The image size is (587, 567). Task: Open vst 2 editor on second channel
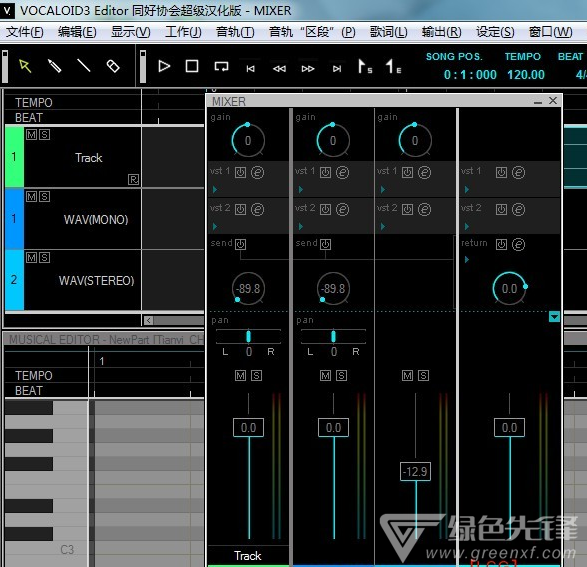click(342, 209)
